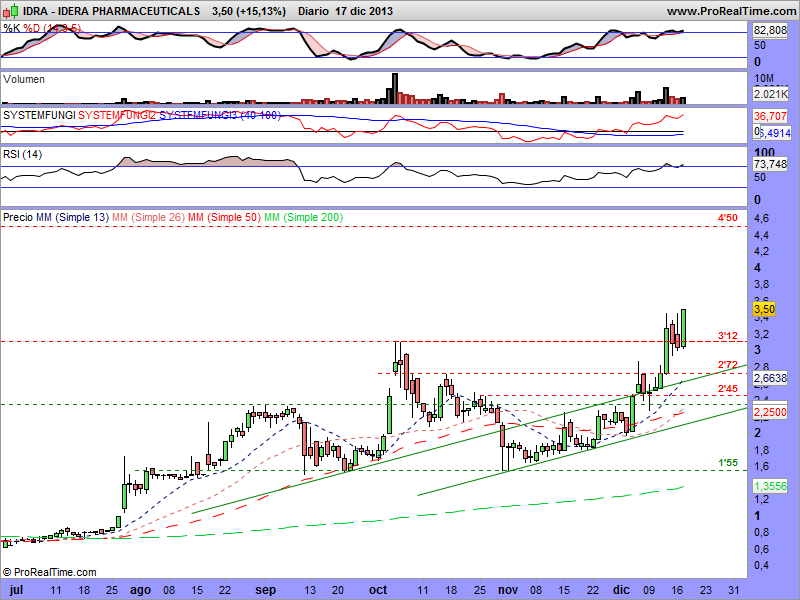The width and height of the screenshot is (800, 600).
Task: Click the red 4'50 resistance level label
Action: [x=727, y=217]
